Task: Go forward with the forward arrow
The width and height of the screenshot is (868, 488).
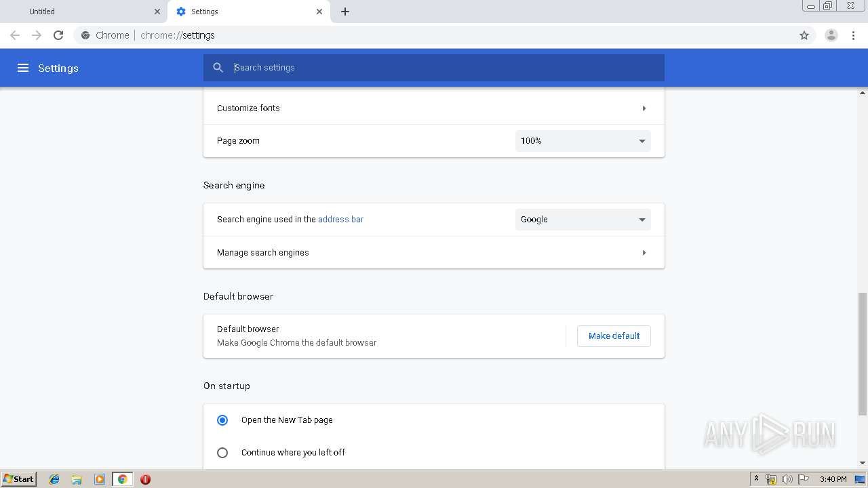Action: (37, 35)
